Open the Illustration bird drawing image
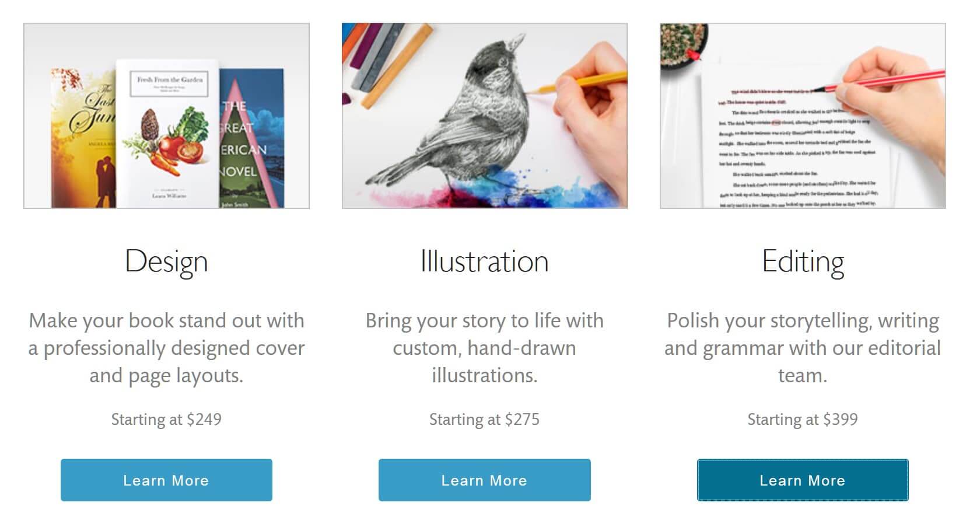The image size is (980, 520). point(484,116)
